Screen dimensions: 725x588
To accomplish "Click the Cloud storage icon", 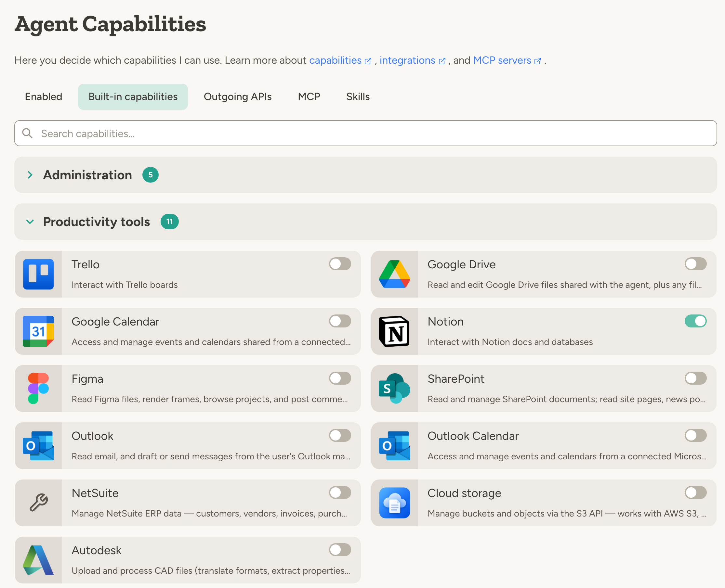I will [395, 503].
